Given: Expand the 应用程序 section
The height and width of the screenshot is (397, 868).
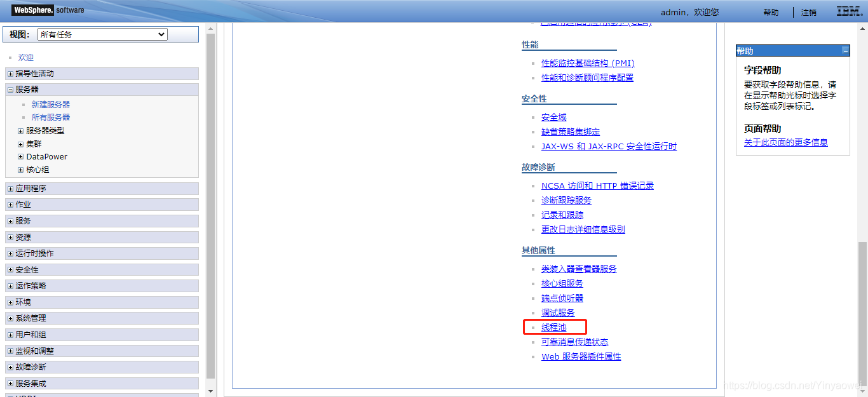Looking at the screenshot, I should coord(11,189).
